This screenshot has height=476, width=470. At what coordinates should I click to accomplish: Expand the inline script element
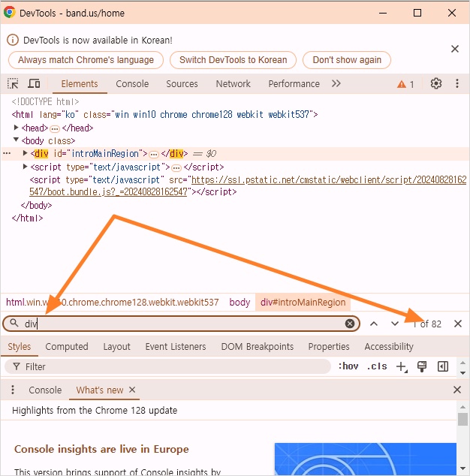26,167
